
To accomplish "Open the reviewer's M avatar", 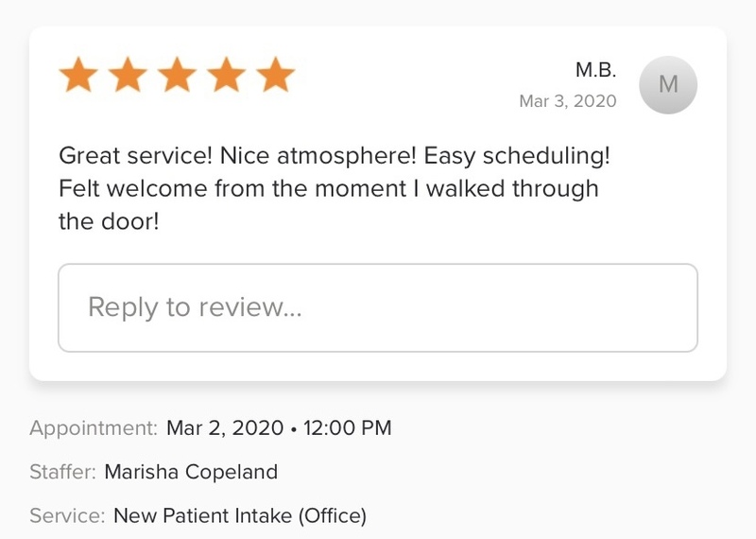I will (668, 85).
